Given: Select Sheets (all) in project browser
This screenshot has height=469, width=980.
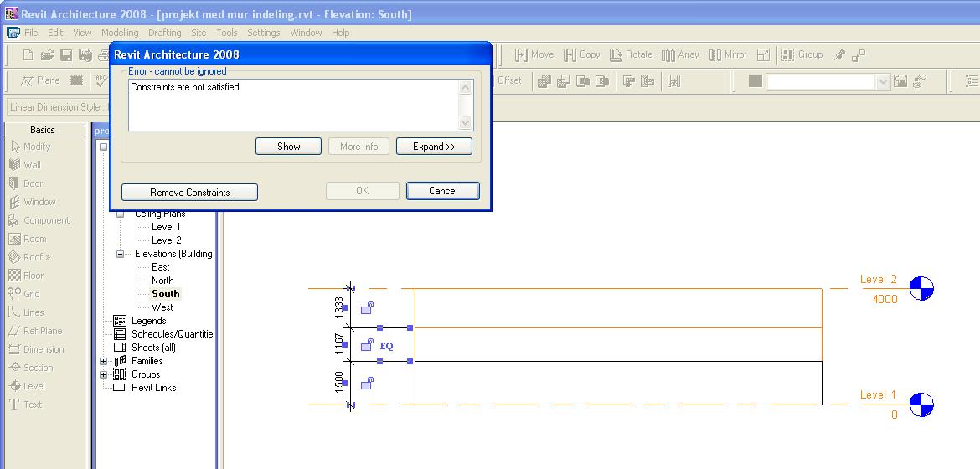Looking at the screenshot, I should [x=154, y=348].
